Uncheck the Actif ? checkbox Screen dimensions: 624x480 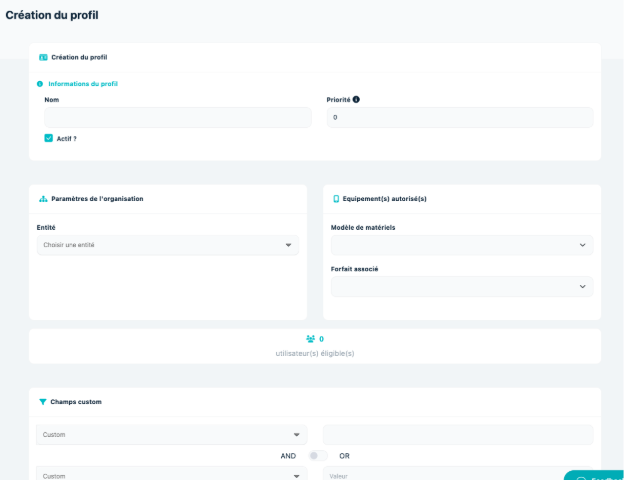[49, 138]
